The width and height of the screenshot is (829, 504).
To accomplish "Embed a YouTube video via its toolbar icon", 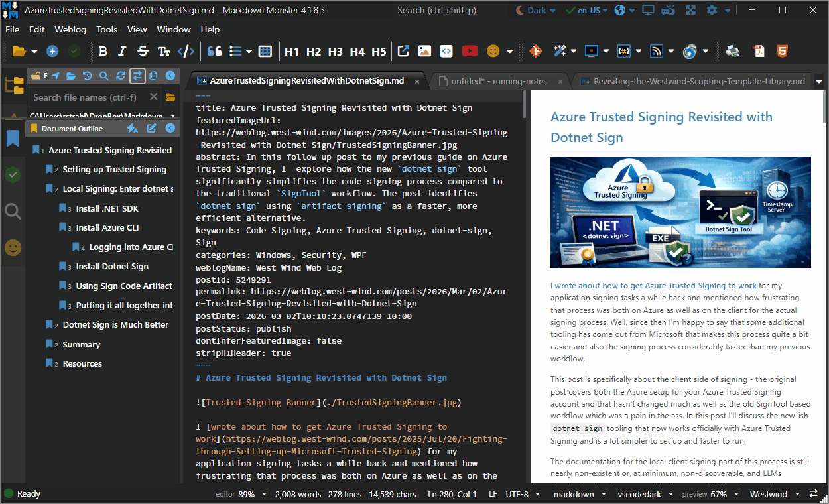I will [x=470, y=50].
